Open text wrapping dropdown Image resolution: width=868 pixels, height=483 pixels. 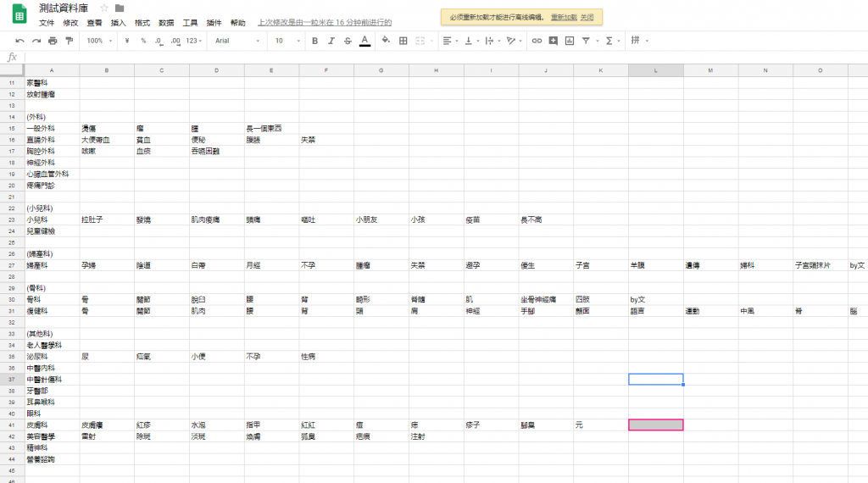(492, 41)
